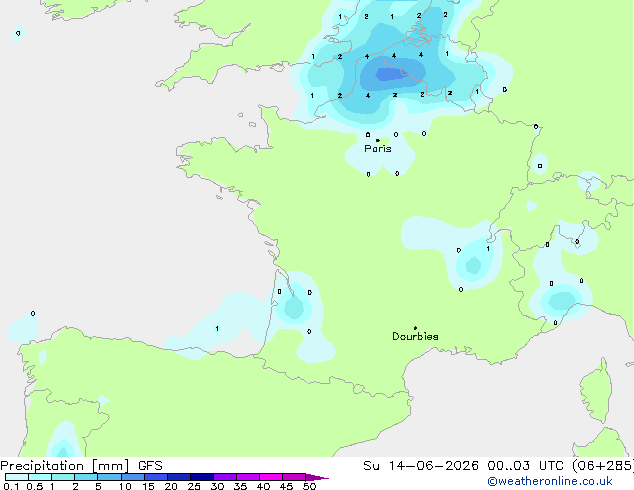This screenshot has width=634, height=490.
Task: Click the purple arrow beyond legend 50
Action: point(317,477)
